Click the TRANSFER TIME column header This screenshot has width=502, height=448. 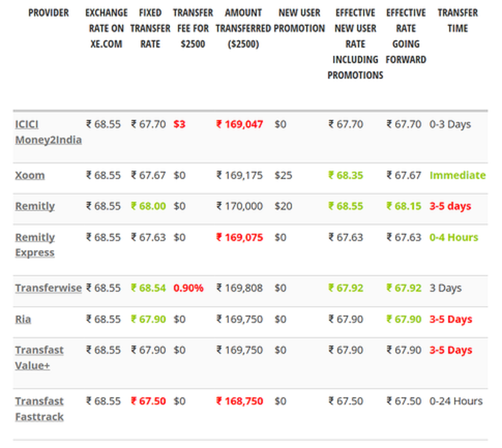click(458, 21)
